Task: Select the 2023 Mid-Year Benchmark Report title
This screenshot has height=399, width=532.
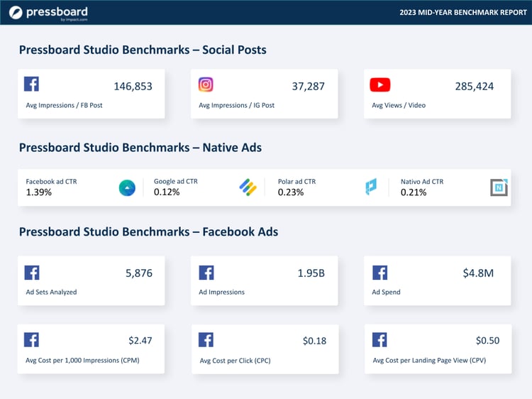Action: click(462, 13)
